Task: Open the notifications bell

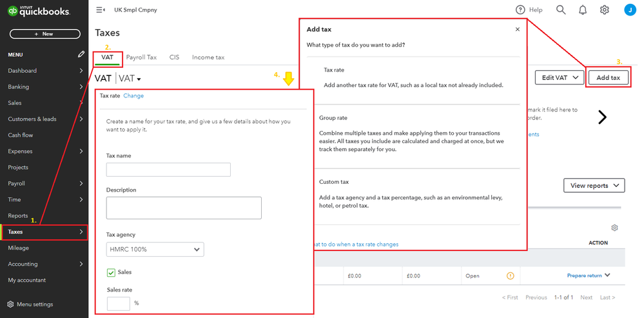Action: tap(583, 10)
